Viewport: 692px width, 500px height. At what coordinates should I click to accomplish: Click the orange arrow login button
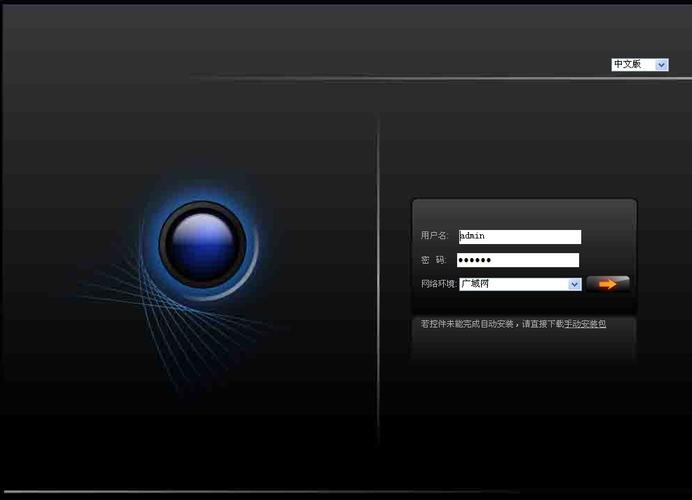click(608, 284)
